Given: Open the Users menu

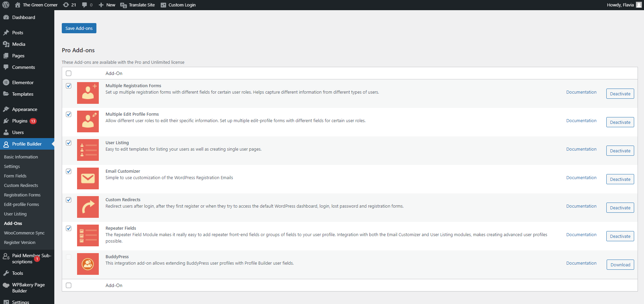Looking at the screenshot, I should 27,132.
